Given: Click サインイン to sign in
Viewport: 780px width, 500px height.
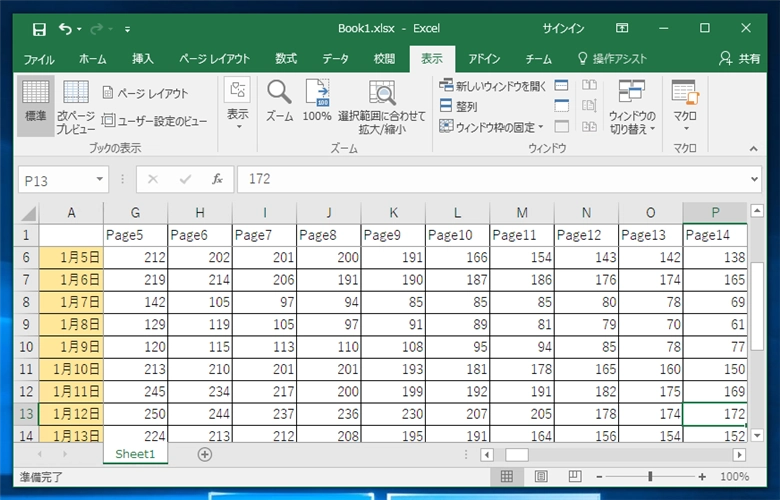Looking at the screenshot, I should 563,28.
